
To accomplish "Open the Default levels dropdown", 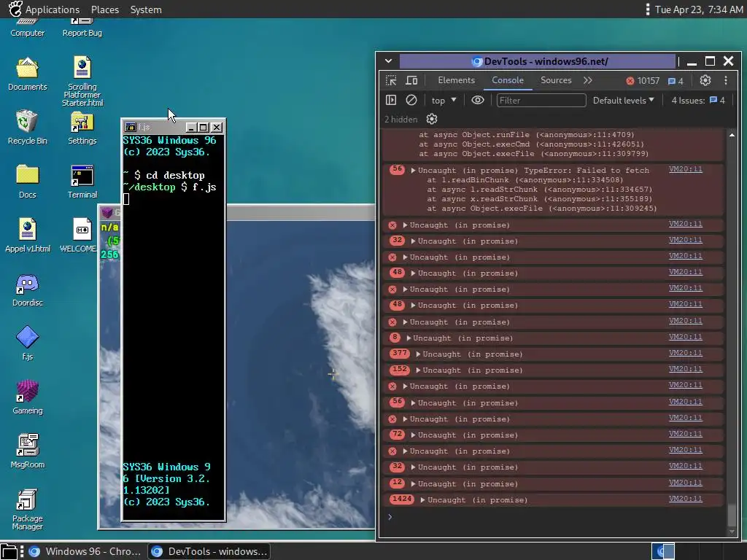I will 623,100.
